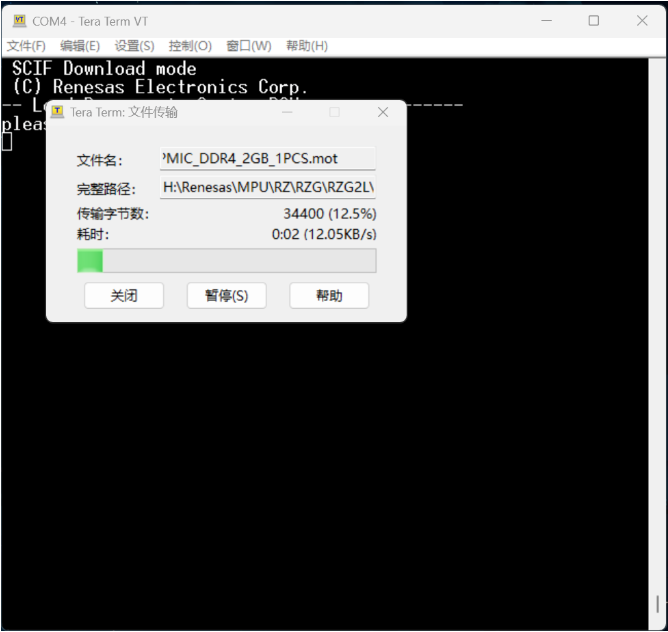This screenshot has height=632, width=668.
Task: Click the 帮助 button in file transfer dialog
Action: pos(329,295)
